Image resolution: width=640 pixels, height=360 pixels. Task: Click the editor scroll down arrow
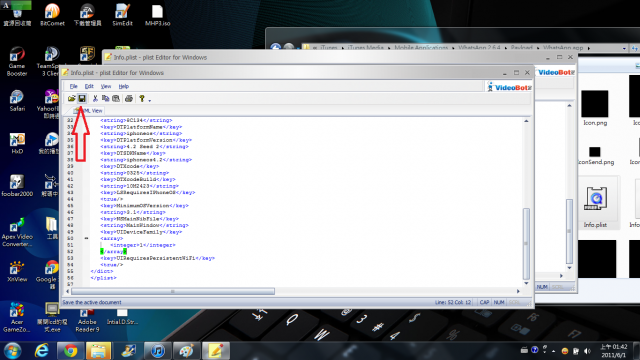[x=526, y=283]
